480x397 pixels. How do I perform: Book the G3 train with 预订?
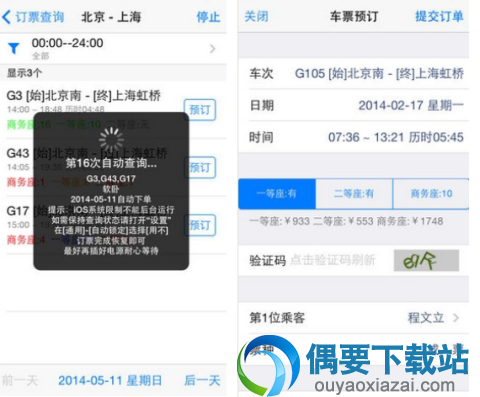tap(200, 110)
